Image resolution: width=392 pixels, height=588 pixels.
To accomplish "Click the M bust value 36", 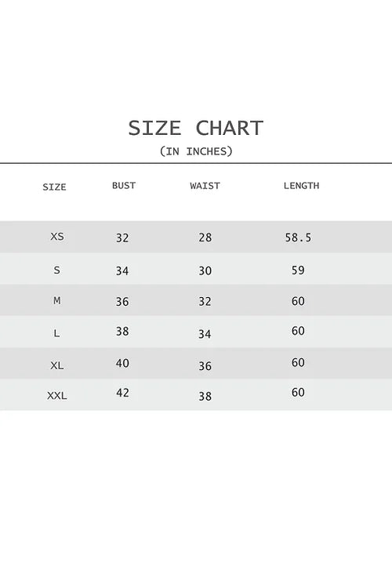I will point(122,301).
